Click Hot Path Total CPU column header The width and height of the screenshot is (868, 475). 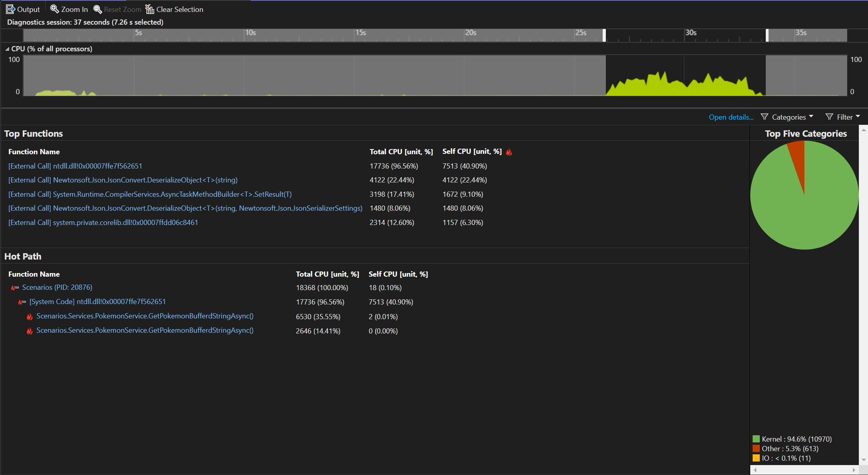327,274
